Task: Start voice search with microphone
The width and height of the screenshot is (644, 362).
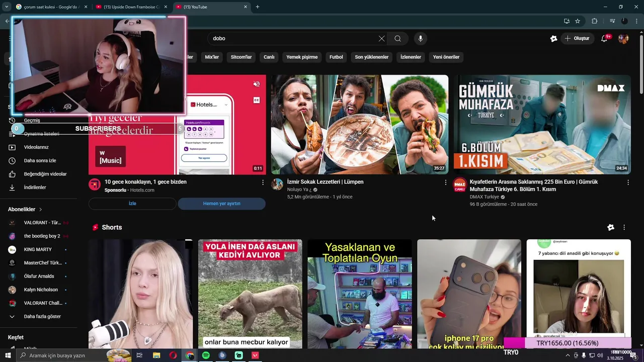Action: tap(421, 38)
